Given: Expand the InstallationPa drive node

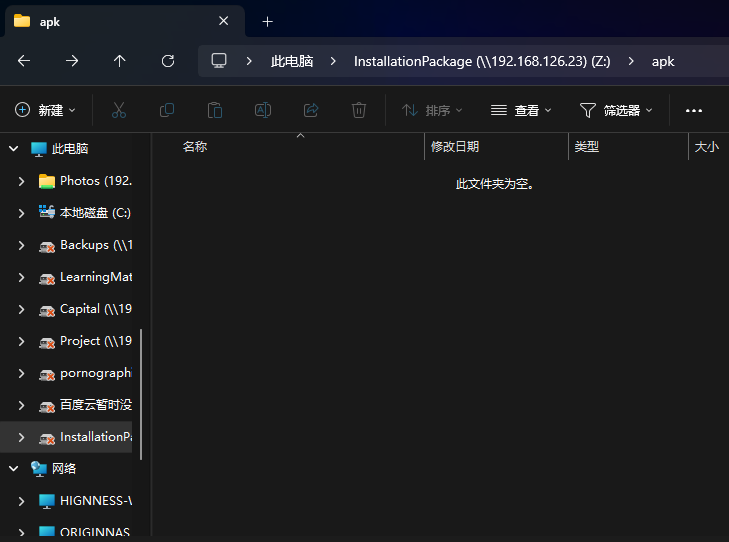Looking at the screenshot, I should 21,437.
